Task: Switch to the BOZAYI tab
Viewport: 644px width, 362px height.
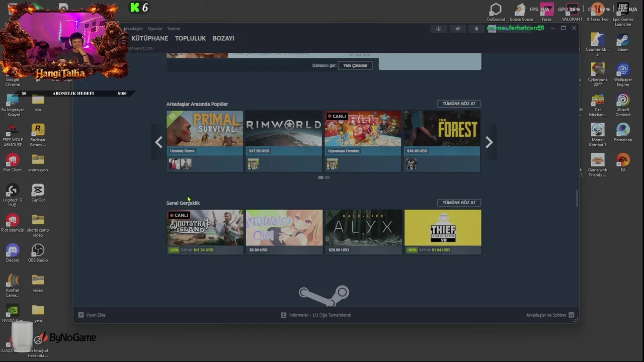Action: point(223,38)
